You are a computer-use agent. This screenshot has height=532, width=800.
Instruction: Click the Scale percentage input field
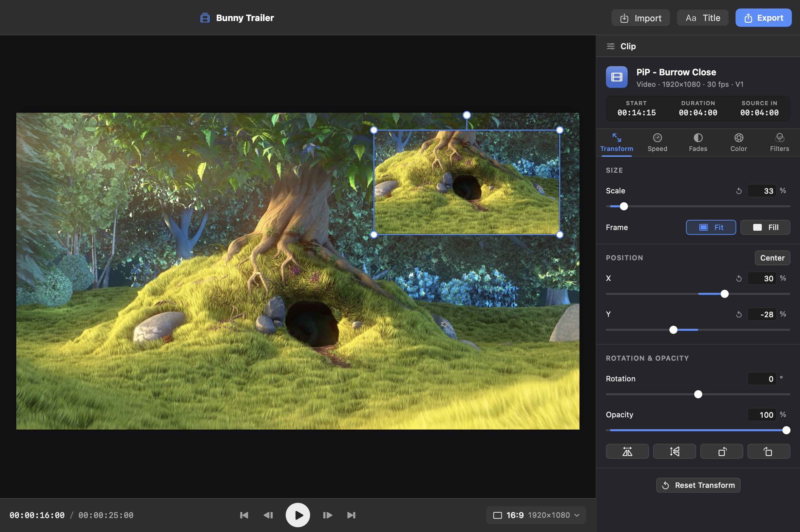pos(762,191)
